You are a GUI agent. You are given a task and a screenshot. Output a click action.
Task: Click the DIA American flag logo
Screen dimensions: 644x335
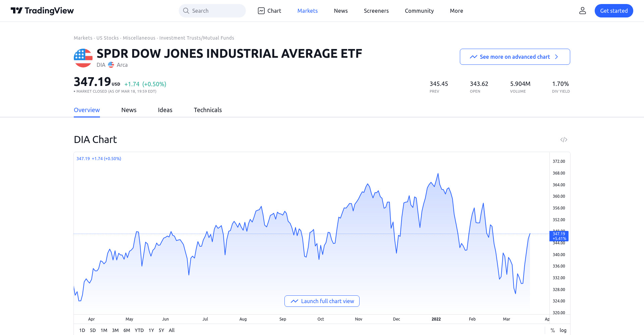(x=83, y=58)
